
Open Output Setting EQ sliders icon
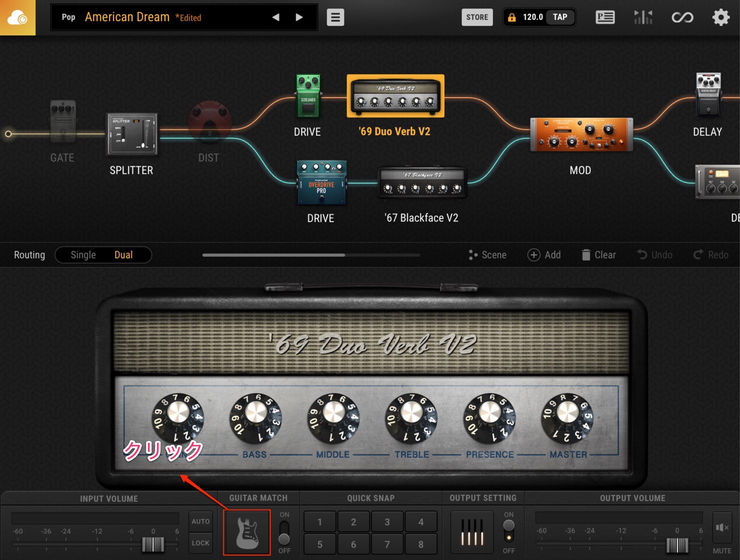click(472, 532)
